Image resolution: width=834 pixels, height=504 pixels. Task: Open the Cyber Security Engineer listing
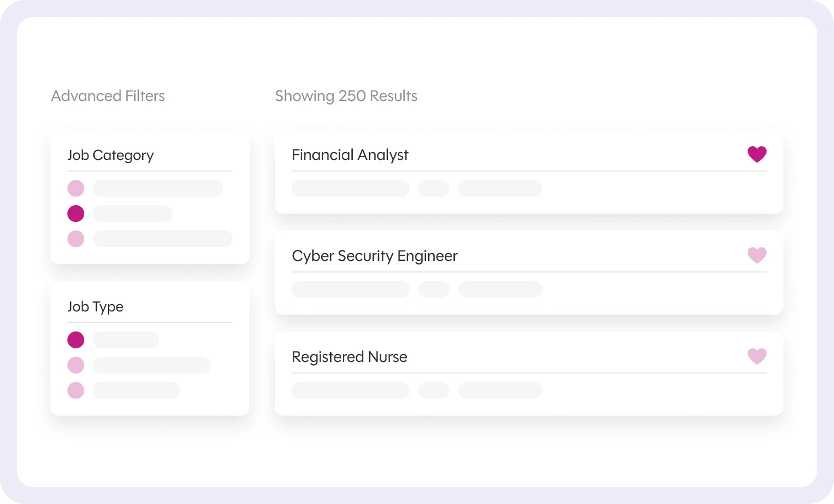click(x=375, y=256)
